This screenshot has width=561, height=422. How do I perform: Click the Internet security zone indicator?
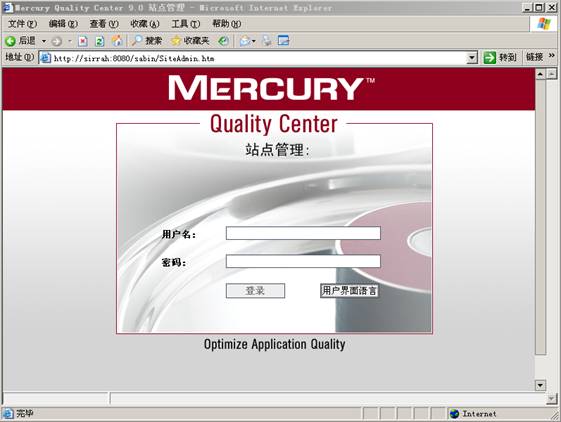(x=474, y=414)
